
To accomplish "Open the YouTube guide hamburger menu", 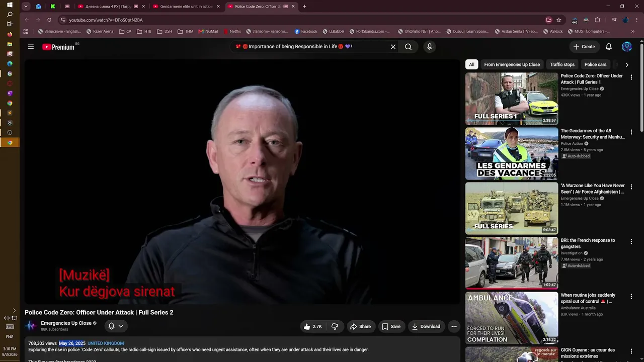I will coord(31,47).
